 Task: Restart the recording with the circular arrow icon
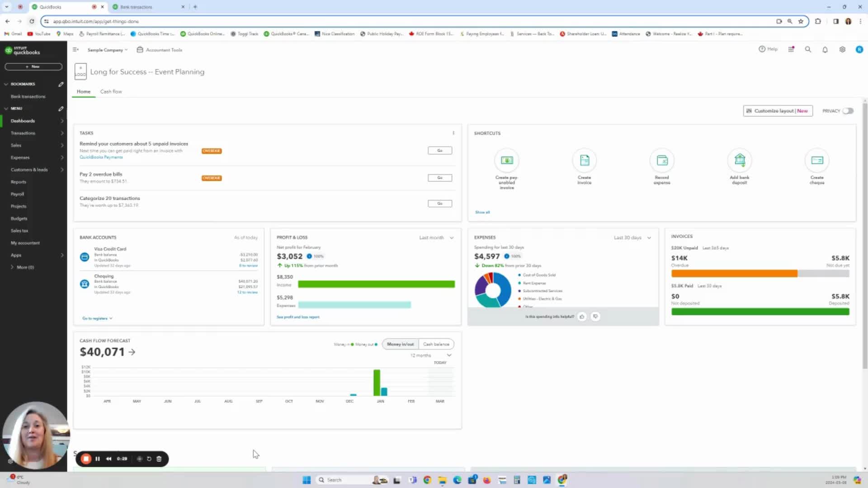pos(149,459)
